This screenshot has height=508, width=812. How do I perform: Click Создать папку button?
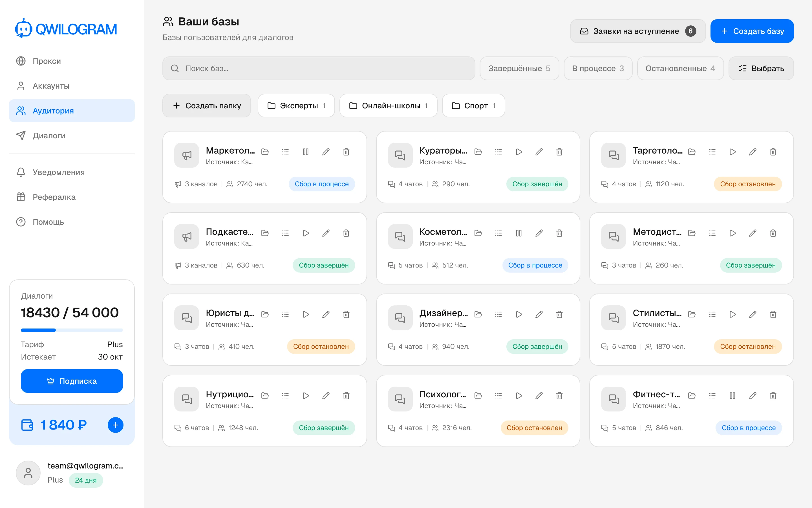[207, 106]
